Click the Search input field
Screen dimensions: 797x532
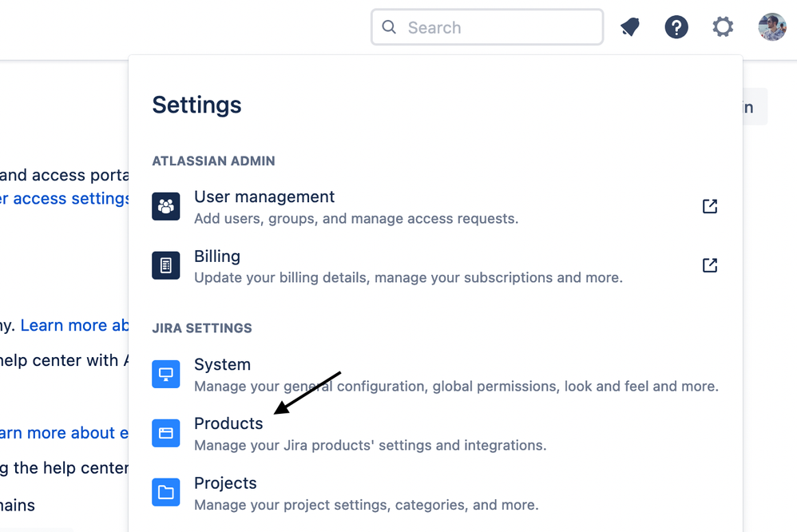click(x=487, y=27)
